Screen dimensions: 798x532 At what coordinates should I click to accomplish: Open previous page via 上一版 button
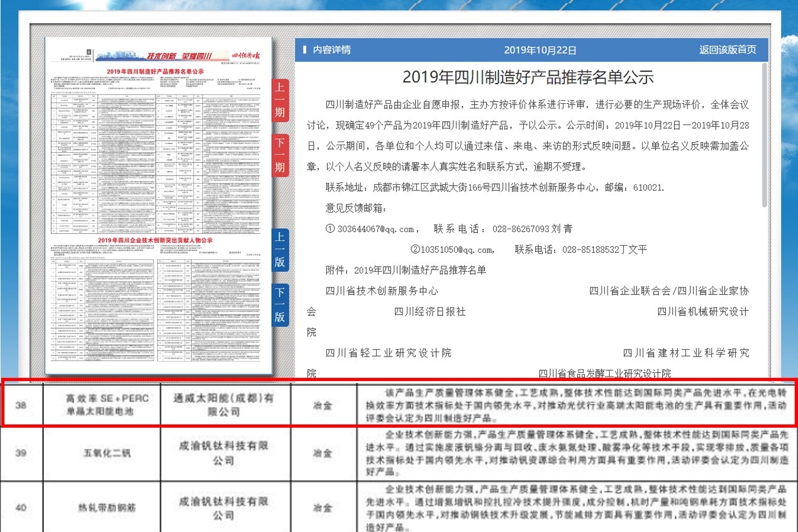point(280,249)
